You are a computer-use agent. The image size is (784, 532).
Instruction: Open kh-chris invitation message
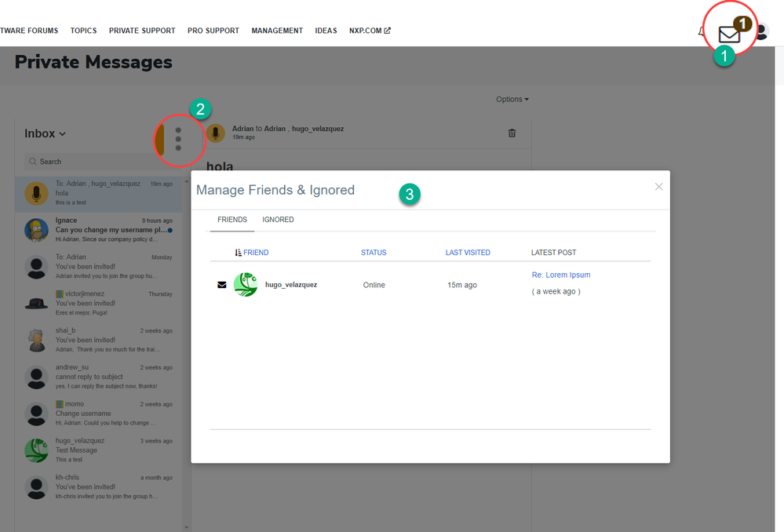[99, 487]
